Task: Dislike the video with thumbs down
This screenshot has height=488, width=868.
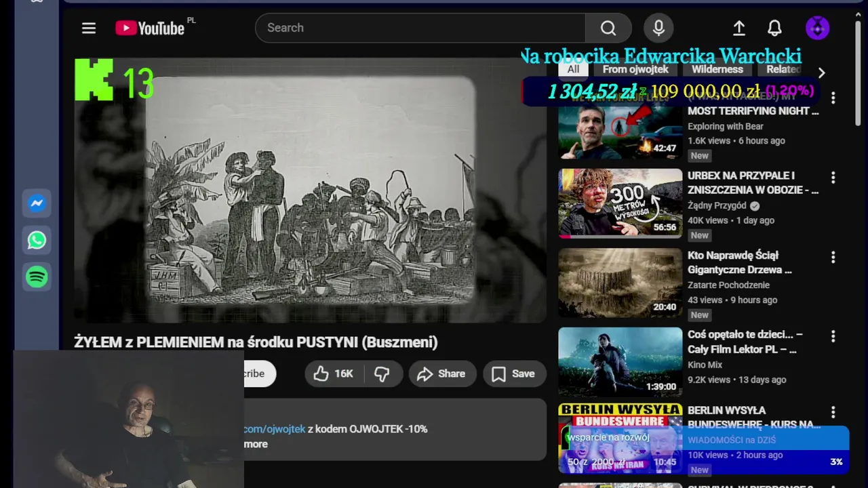Action: point(382,373)
